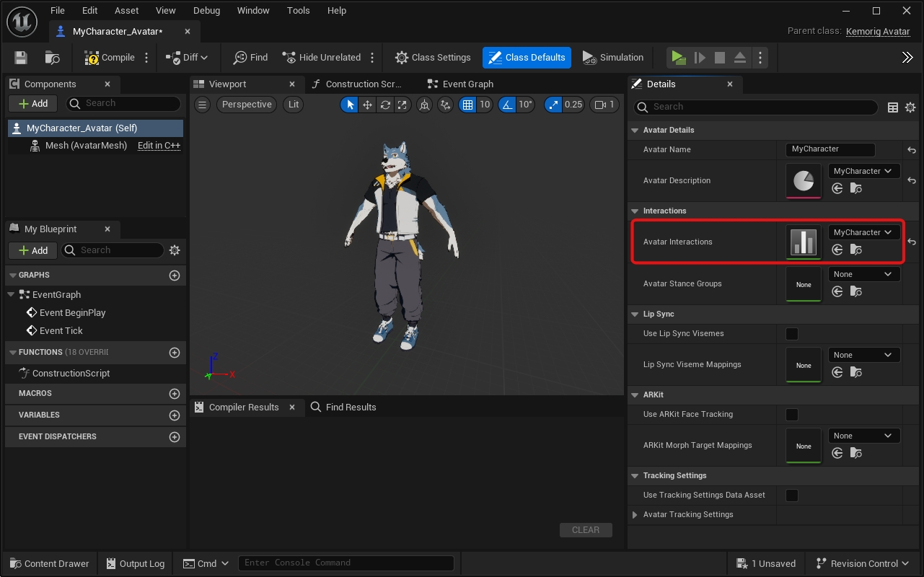Open the Content Drawer
924x577 pixels.
click(x=49, y=563)
